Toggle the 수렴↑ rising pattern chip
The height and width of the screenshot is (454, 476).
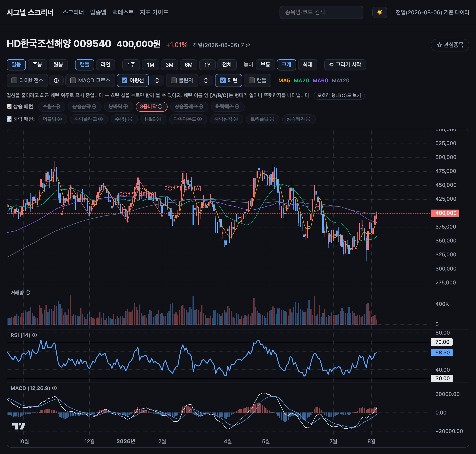pos(51,106)
